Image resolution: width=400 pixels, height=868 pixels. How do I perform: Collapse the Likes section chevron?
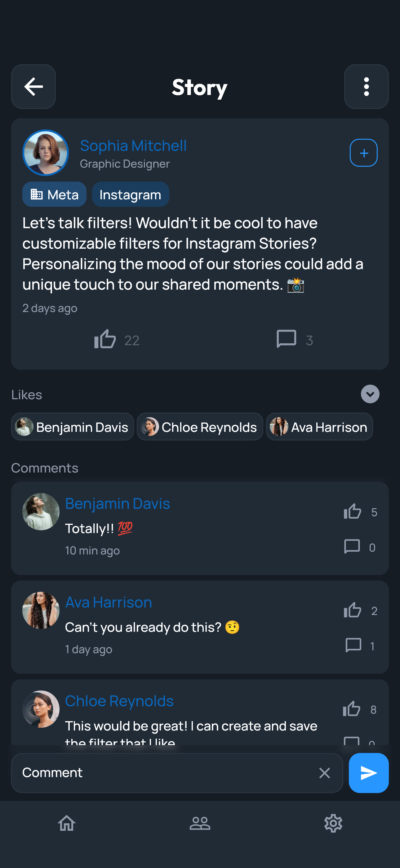tap(370, 394)
